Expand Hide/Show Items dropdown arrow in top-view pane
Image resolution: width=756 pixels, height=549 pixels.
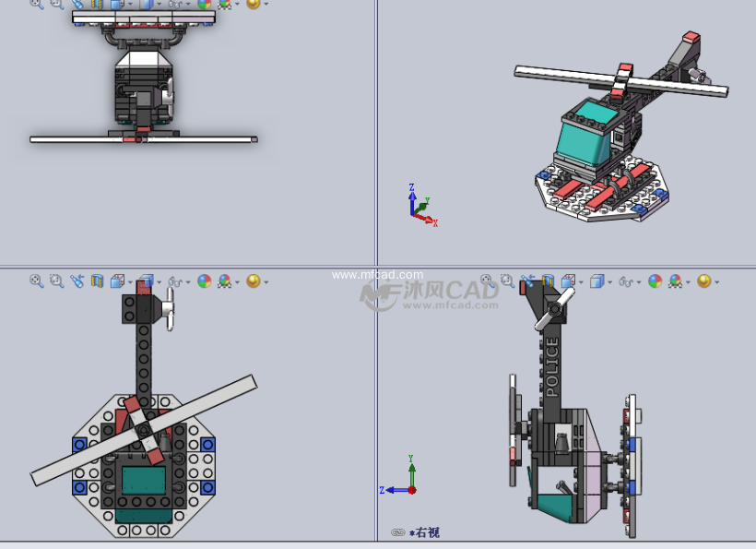[x=188, y=282]
